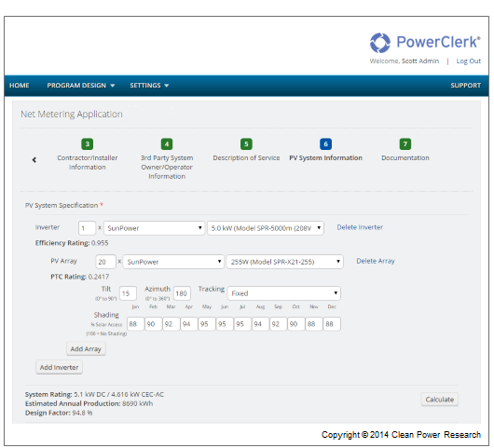
Task: Expand PROGRAM DESIGN menu
Action: [81, 86]
